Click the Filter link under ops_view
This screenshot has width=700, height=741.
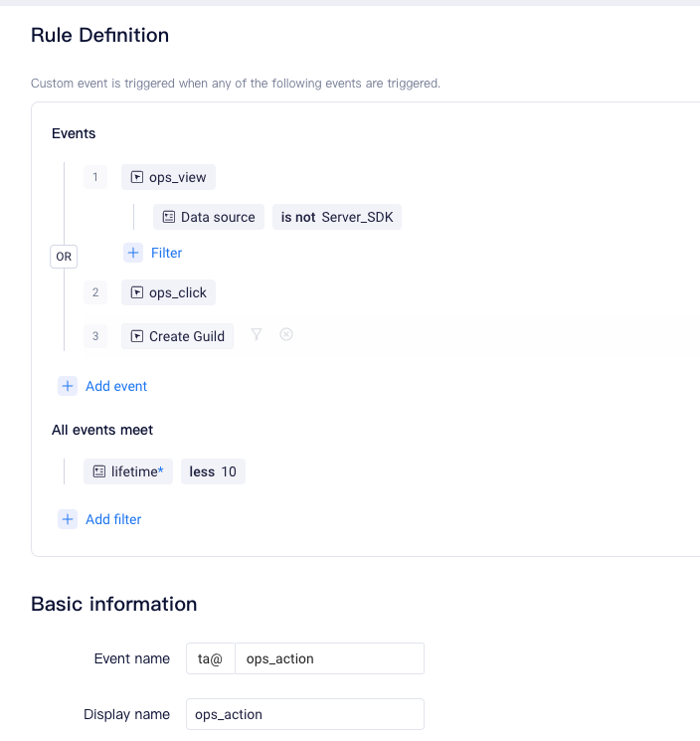point(166,253)
